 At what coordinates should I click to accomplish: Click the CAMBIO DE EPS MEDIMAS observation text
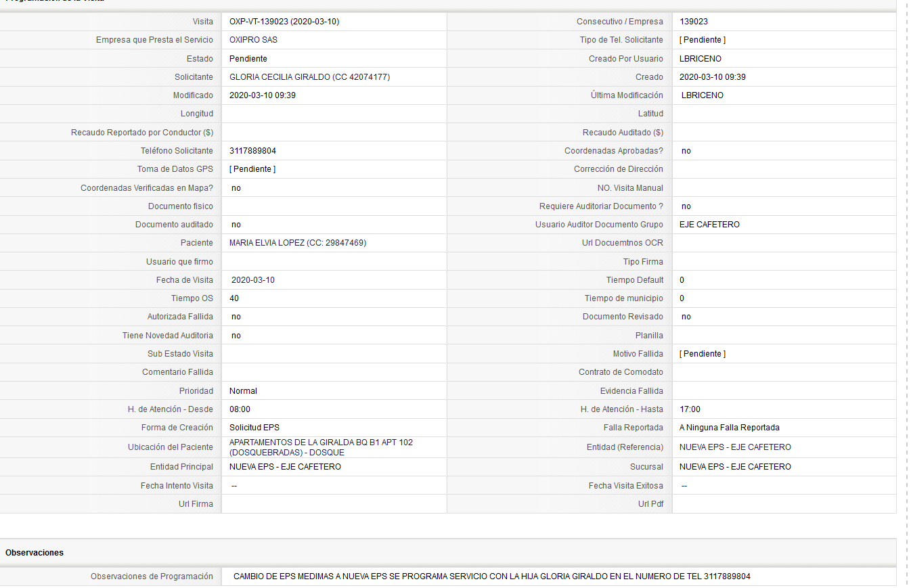(492, 576)
